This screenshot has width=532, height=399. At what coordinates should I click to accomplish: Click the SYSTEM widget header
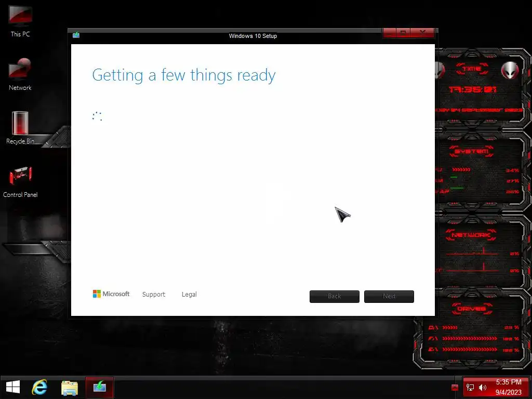[472, 151]
